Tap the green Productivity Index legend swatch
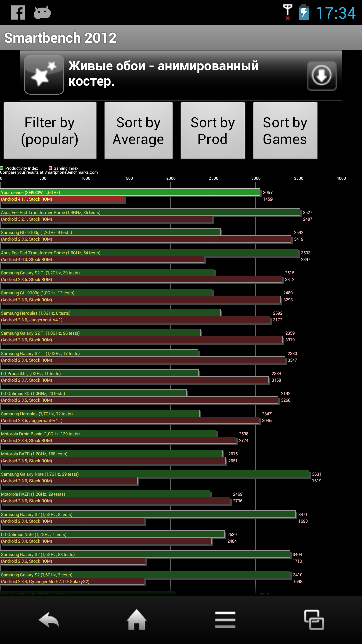This screenshot has height=644, width=362. pos(2,168)
